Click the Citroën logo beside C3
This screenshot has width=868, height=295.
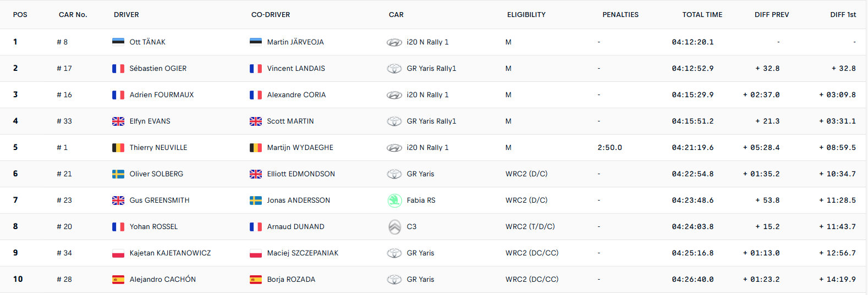394,227
